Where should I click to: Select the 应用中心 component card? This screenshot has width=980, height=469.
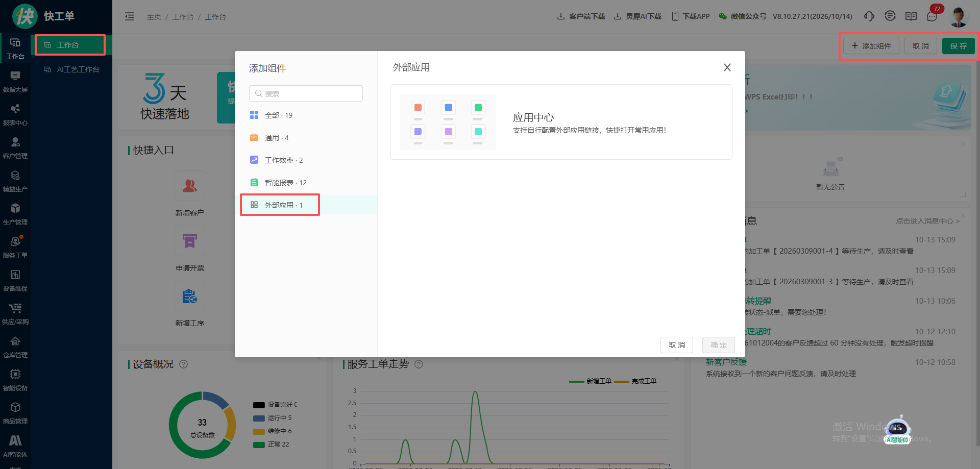click(x=561, y=122)
